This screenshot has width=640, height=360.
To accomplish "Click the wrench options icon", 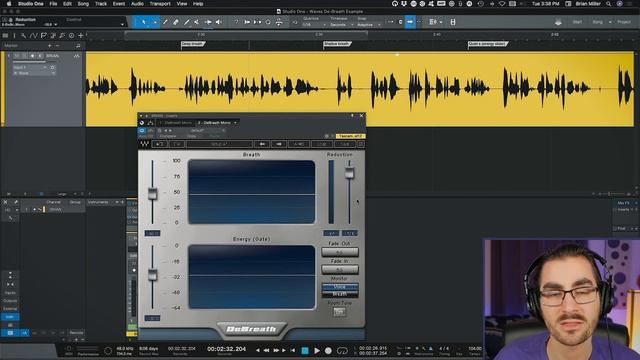I will 23,36.
